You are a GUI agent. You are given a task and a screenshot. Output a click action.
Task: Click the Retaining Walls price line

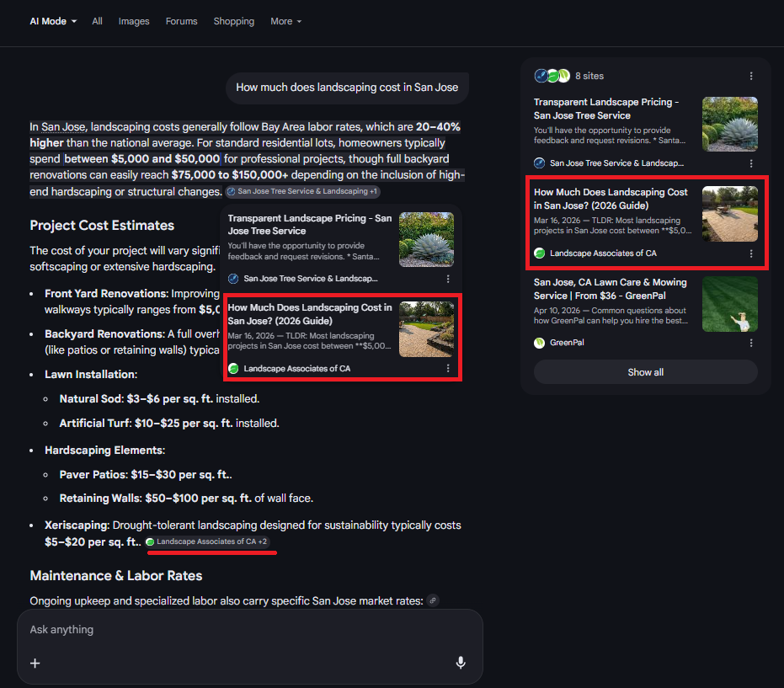(186, 498)
